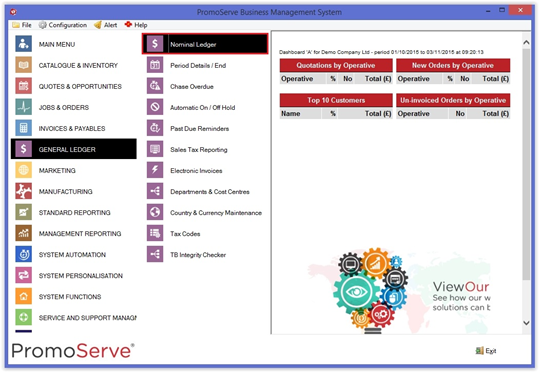539x372 pixels.
Task: Open STANDARD REPORTING label
Action: pyautogui.click(x=75, y=212)
